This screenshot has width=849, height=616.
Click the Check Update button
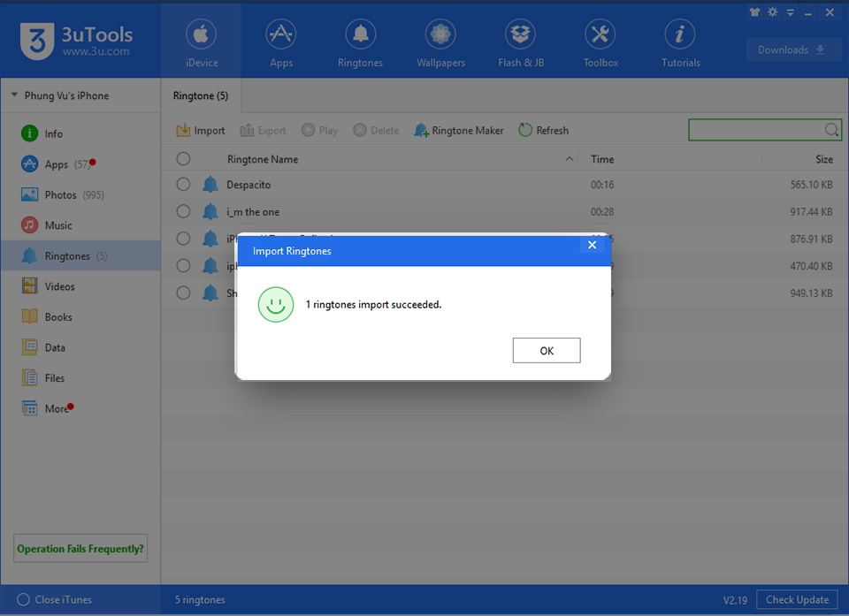pos(796,599)
